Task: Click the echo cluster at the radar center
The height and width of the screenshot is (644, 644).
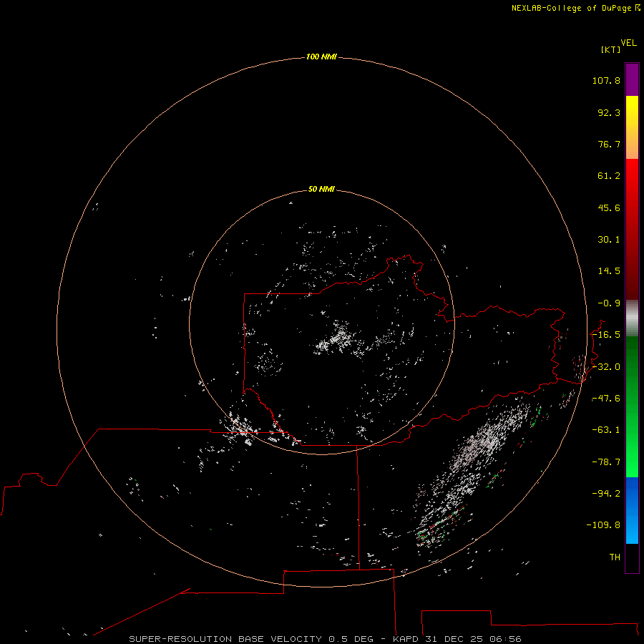Action: tap(339, 339)
